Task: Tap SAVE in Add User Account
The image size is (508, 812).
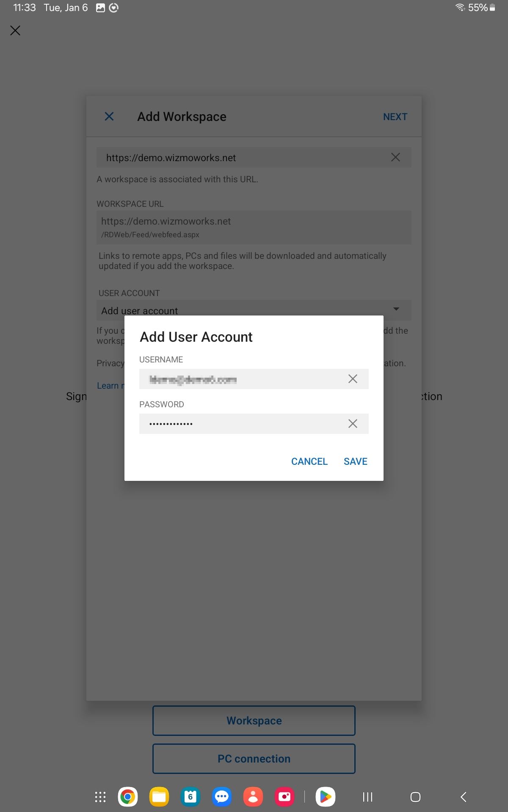Action: tap(356, 461)
